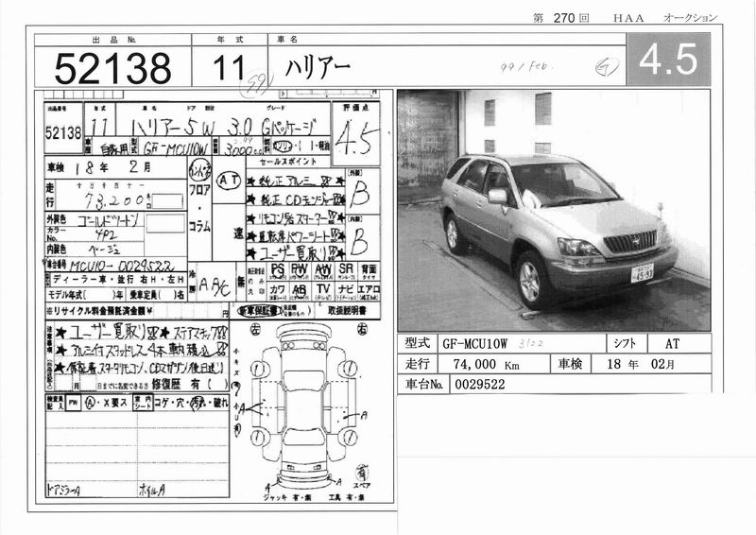Viewport: 756px width, 535px height.
Task: Click the 車台No. label
Action: click(x=423, y=385)
